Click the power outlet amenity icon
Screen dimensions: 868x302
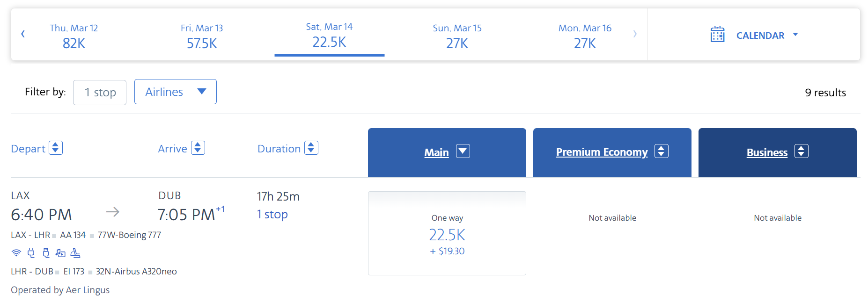[31, 253]
